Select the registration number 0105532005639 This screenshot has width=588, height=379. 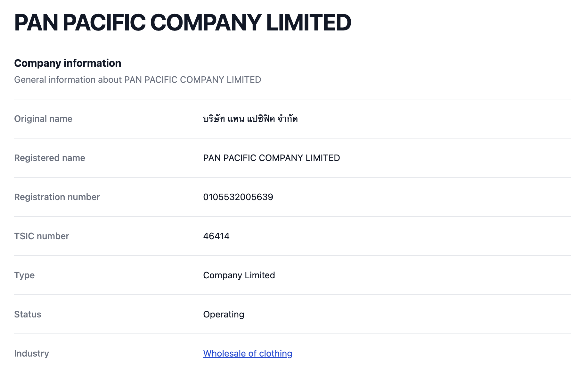pos(238,197)
